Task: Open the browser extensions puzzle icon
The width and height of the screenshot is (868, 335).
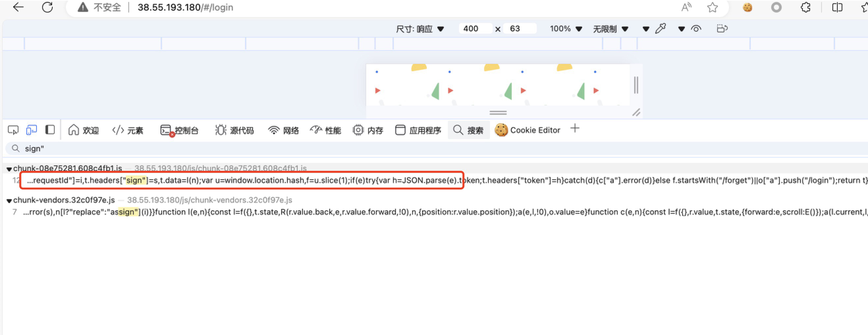Action: click(x=805, y=8)
